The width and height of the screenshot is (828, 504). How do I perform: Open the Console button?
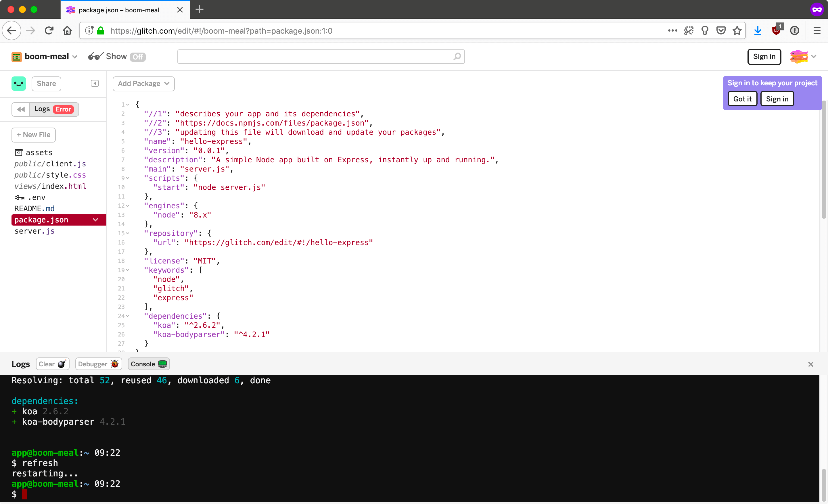click(x=149, y=364)
